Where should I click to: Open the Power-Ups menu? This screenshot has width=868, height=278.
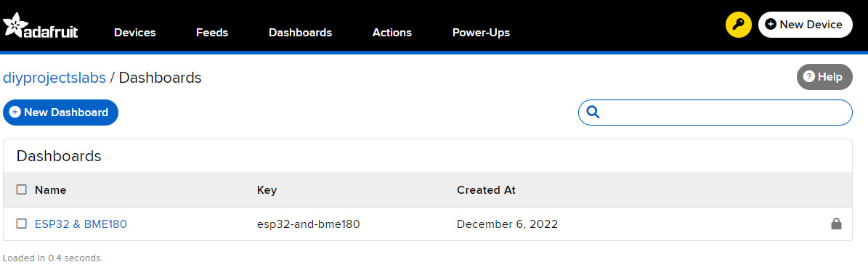481,33
